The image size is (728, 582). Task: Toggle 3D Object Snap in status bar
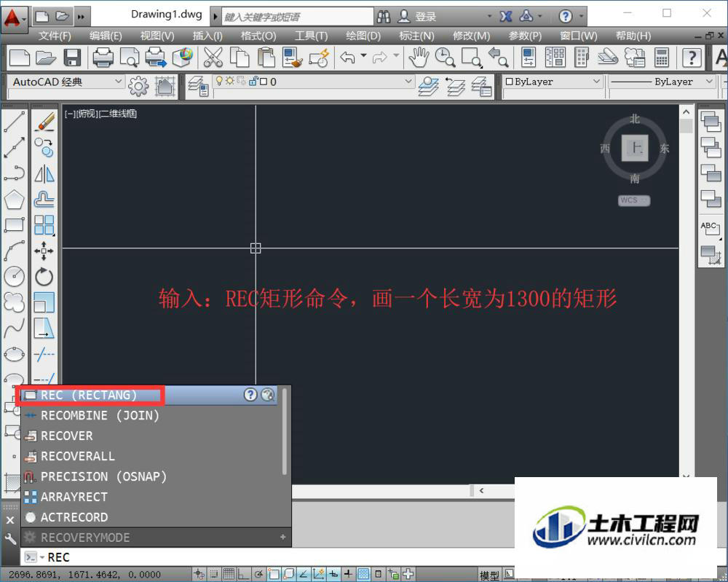point(288,574)
